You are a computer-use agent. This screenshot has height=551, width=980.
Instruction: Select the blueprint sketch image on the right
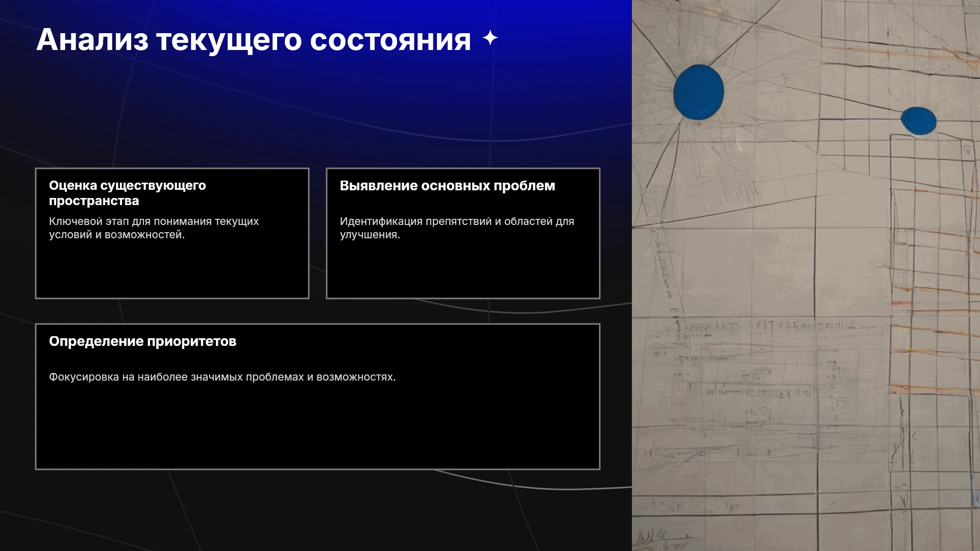(x=806, y=275)
